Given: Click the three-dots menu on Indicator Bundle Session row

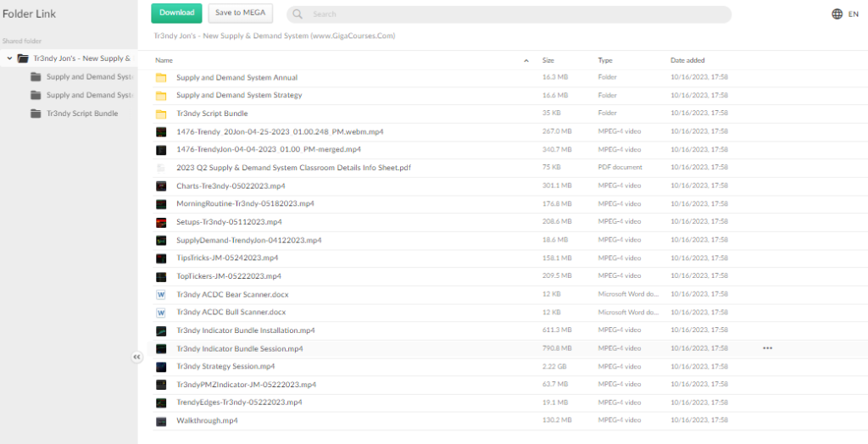Looking at the screenshot, I should [767, 348].
